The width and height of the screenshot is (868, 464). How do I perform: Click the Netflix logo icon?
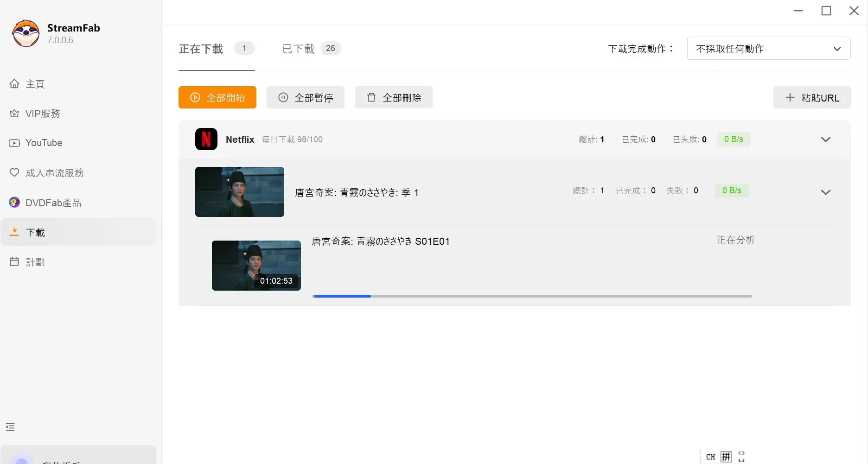206,139
